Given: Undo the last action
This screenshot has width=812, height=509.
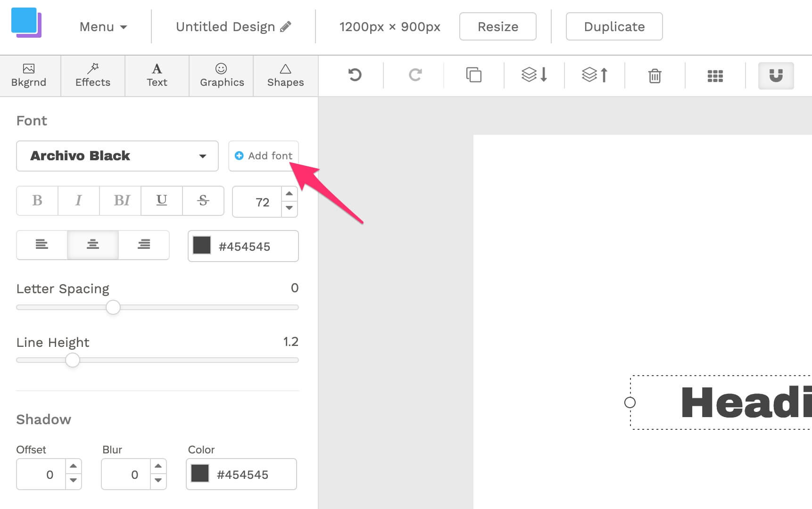Looking at the screenshot, I should (x=354, y=75).
